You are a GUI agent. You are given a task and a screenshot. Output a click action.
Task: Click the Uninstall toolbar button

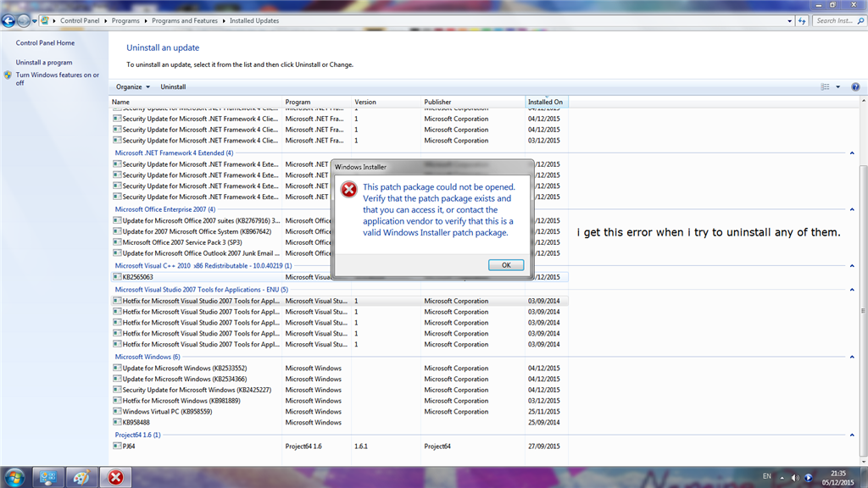(173, 87)
